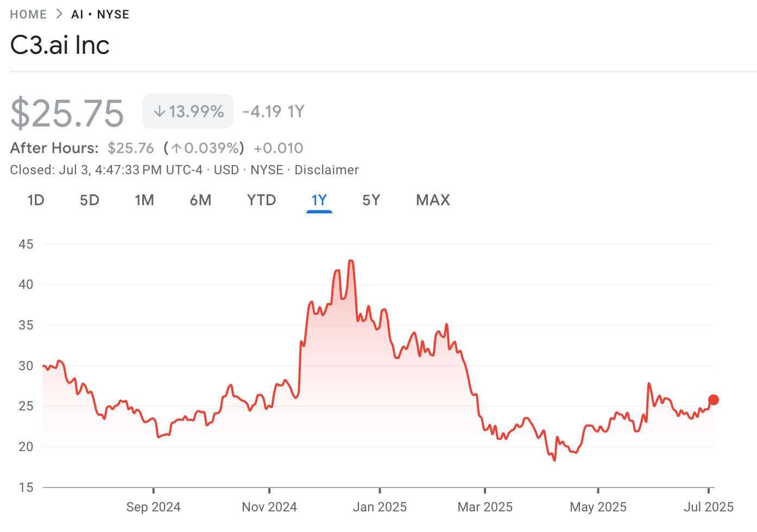Go to the HOME breadcrumb link
Image resolution: width=757 pixels, height=532 pixels.
[x=28, y=15]
